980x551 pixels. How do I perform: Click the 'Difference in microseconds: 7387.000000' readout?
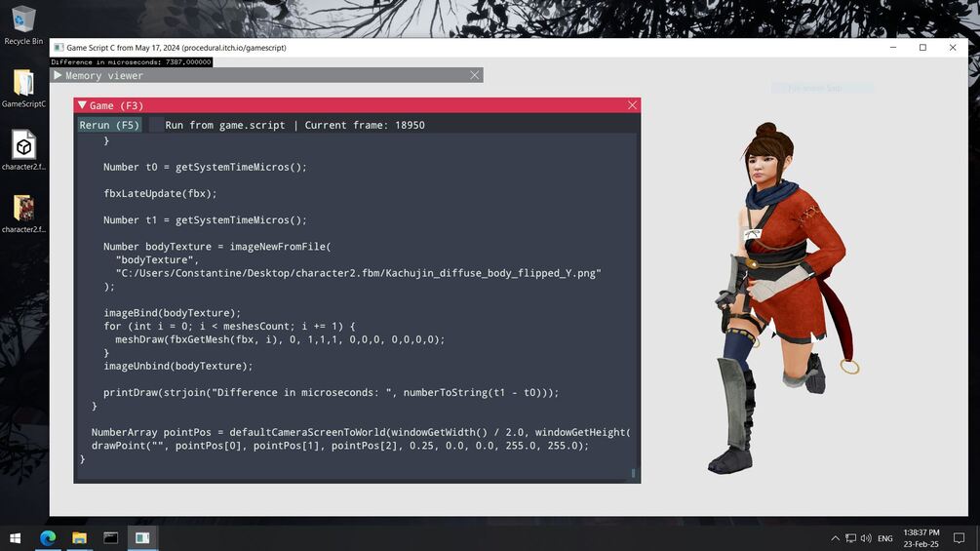pyautogui.click(x=132, y=61)
